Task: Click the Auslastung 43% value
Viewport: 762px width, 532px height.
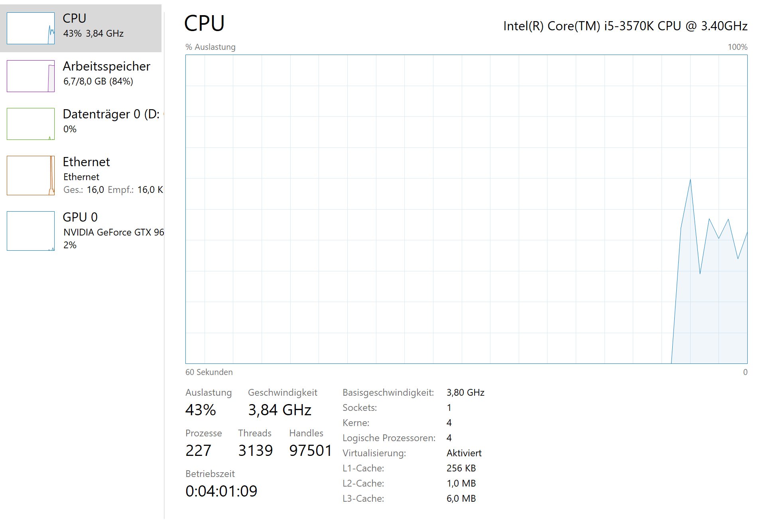Action: coord(201,410)
